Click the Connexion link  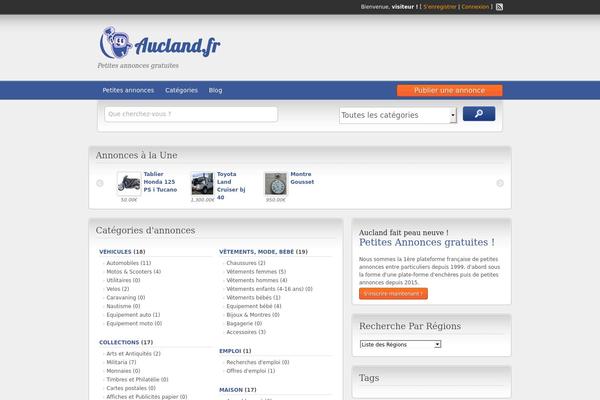pos(476,7)
